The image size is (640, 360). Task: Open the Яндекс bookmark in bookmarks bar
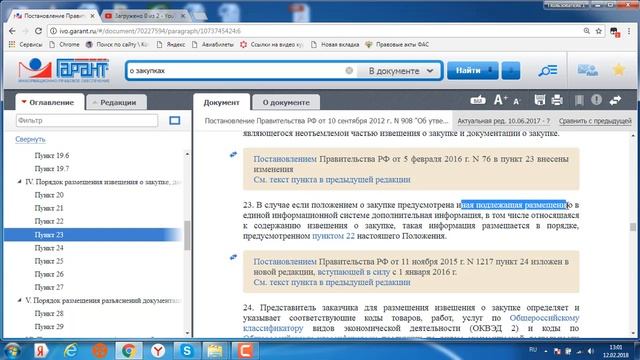click(x=171, y=44)
